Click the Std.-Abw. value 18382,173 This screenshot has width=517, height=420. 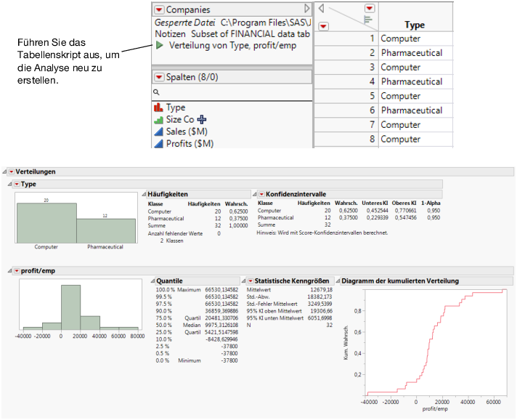(319, 297)
